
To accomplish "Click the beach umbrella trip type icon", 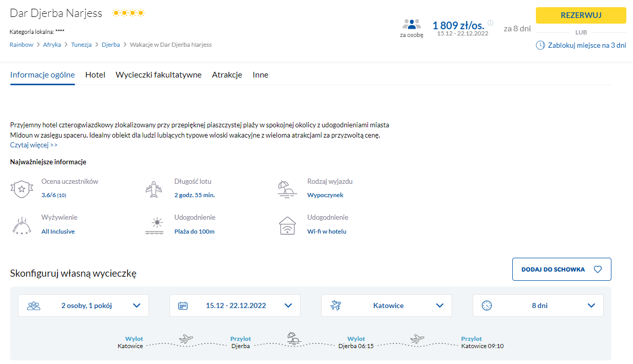I will coord(287,189).
